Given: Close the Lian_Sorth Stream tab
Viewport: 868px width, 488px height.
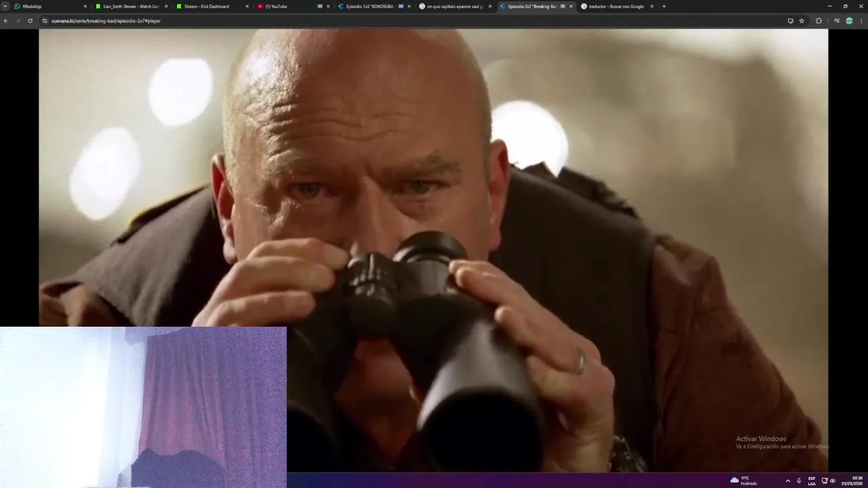Looking at the screenshot, I should click(x=166, y=6).
